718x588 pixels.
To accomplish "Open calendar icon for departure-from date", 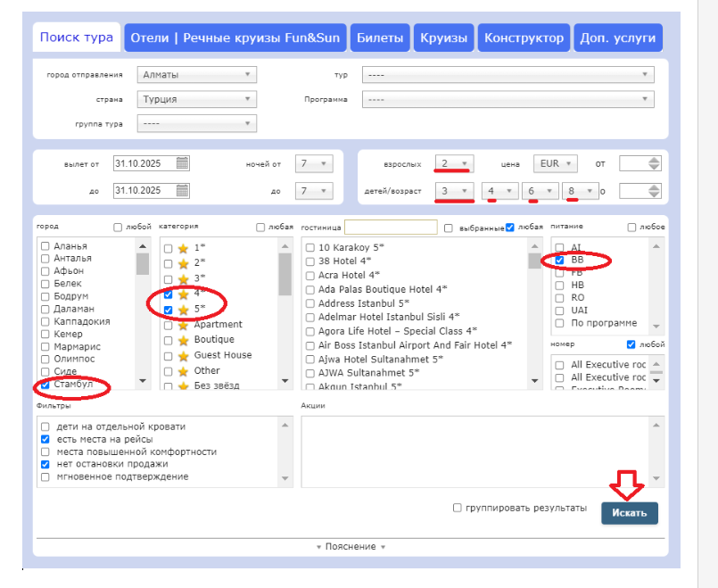I will (x=182, y=163).
